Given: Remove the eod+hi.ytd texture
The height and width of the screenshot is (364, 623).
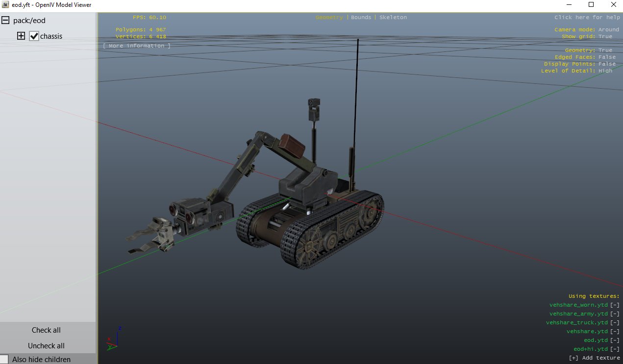Looking at the screenshot, I should (615, 349).
